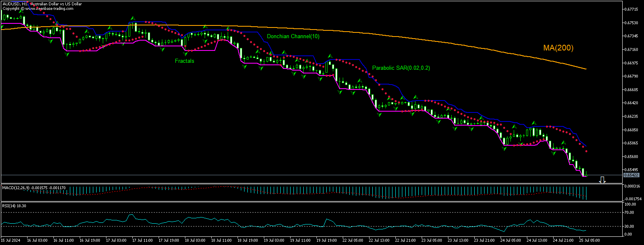Viewport: 644px width, 245px height.
Task: Select the down arrow symbol near the latest candle
Action: pos(602,179)
